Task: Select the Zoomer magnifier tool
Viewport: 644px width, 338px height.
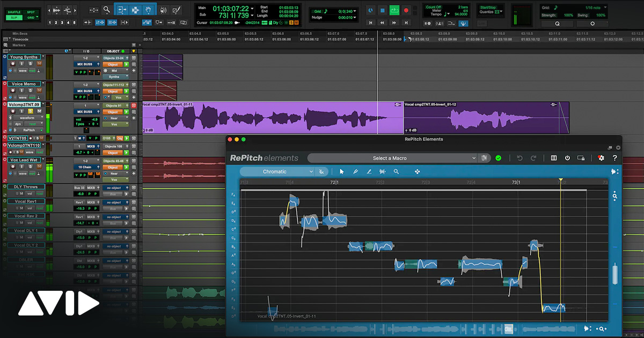Action: tap(106, 10)
